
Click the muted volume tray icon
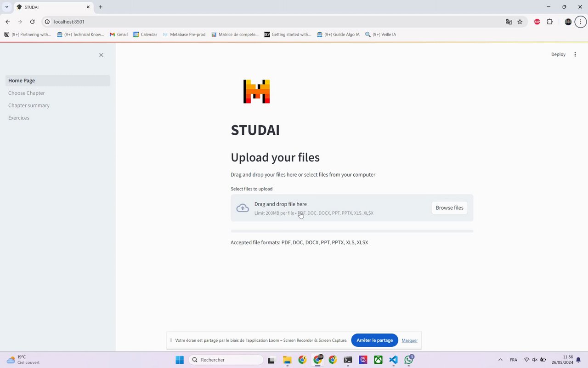[x=535, y=360]
